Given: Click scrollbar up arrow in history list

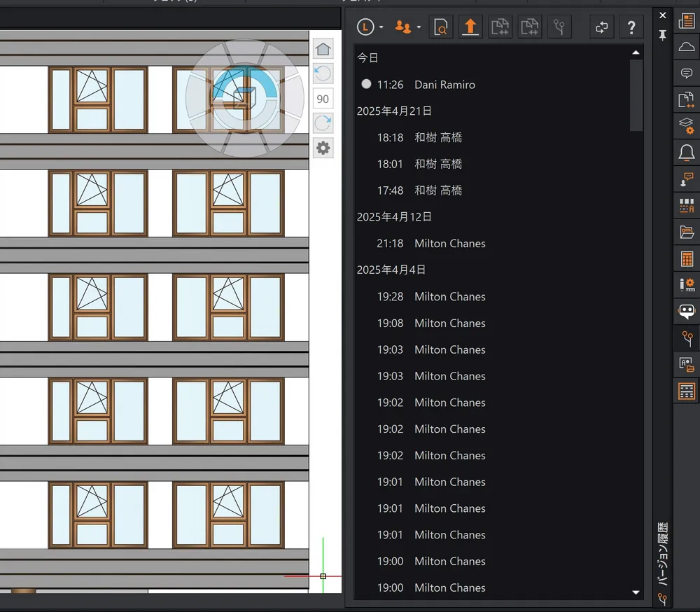Looking at the screenshot, I should 636,53.
